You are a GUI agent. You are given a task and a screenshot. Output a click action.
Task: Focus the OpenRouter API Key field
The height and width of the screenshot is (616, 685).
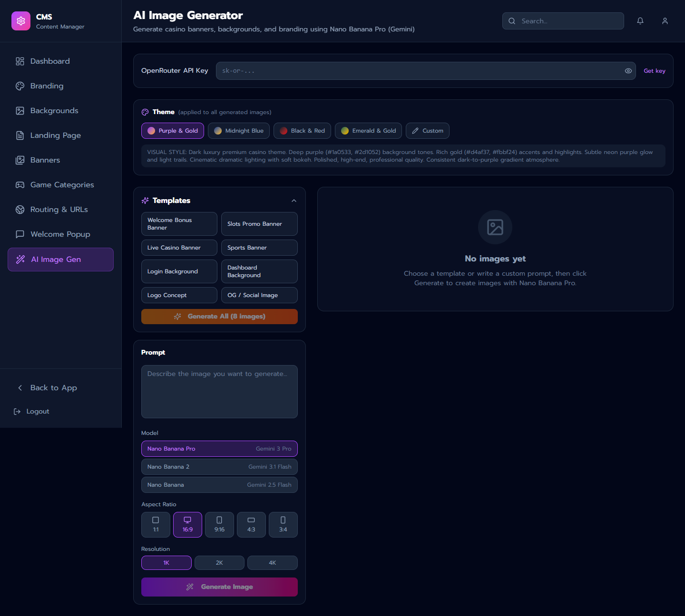[426, 71]
